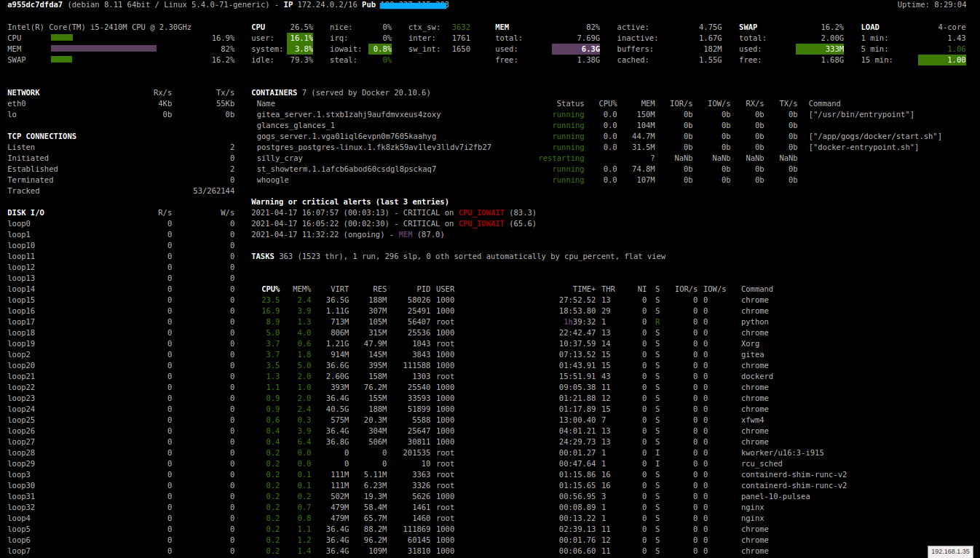Select the silly_cray container row
Viewport: 980px width, 558px height.
point(280,158)
